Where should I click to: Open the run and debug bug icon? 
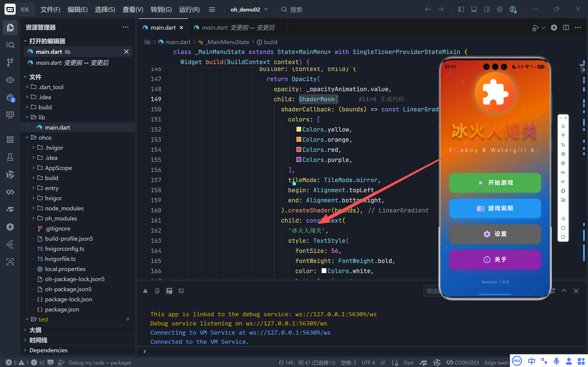pyautogui.click(x=10, y=98)
